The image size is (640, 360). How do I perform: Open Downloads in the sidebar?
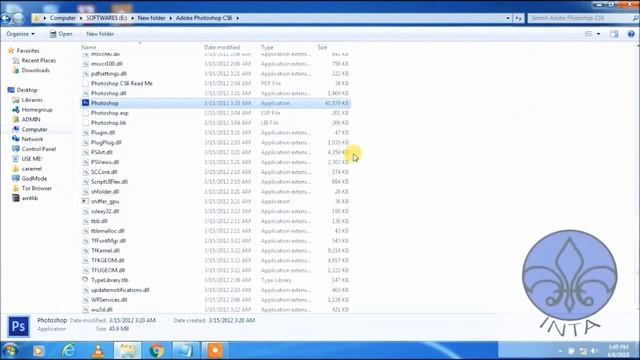36,70
